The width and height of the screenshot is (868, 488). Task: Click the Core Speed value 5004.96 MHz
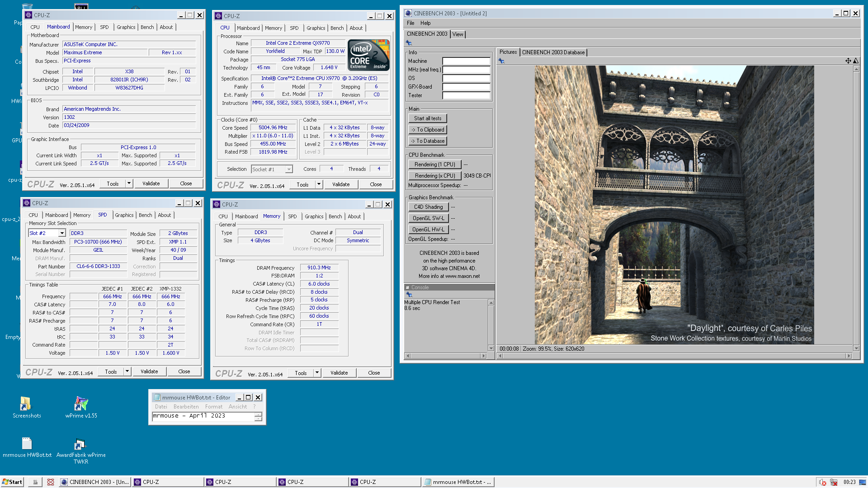(273, 128)
